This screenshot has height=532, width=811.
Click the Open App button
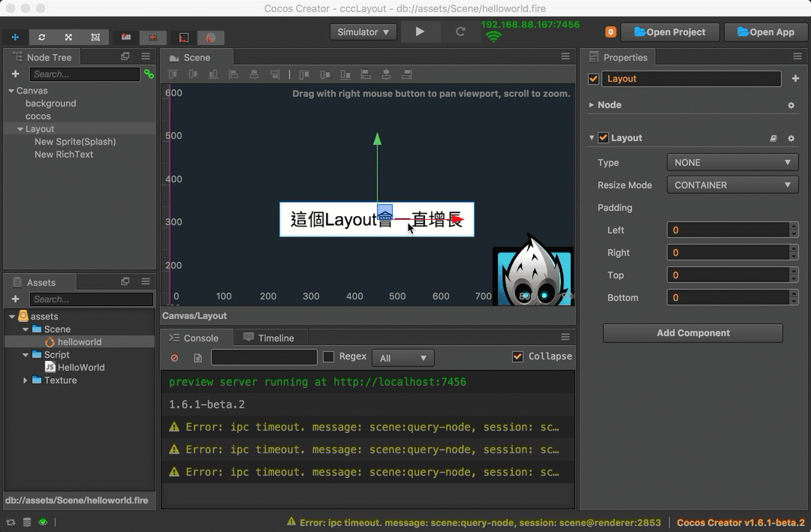[766, 32]
